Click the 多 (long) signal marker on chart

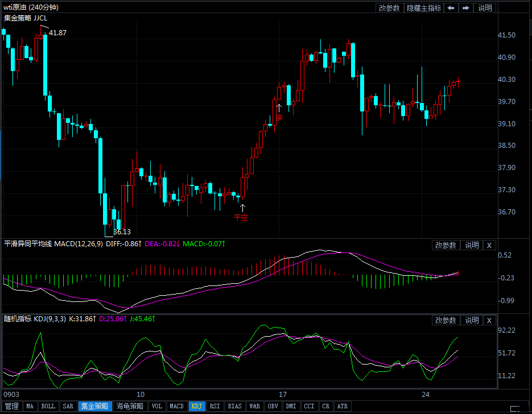coord(279,118)
